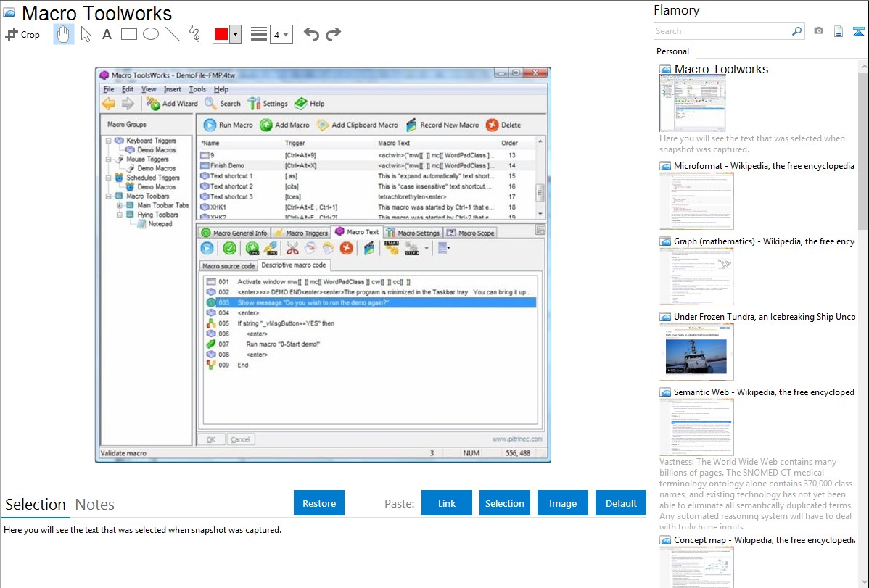Click the green Help book icon
869x588 pixels.
pos(301,103)
